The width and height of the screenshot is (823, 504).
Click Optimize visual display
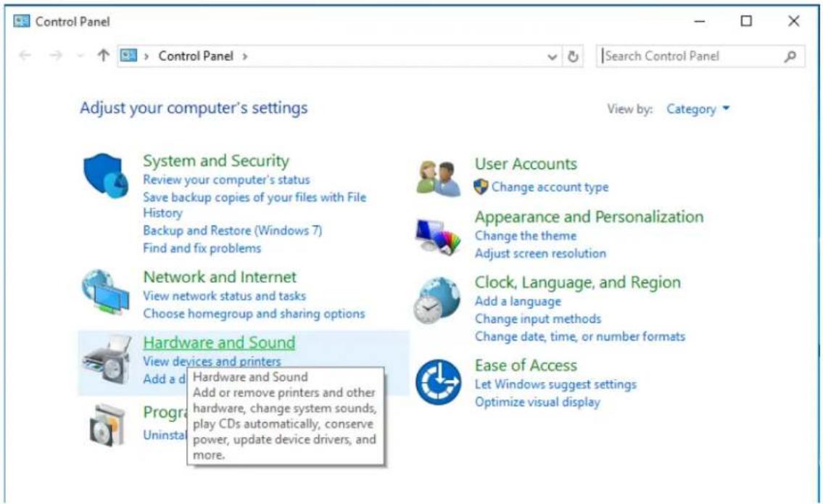point(537,402)
